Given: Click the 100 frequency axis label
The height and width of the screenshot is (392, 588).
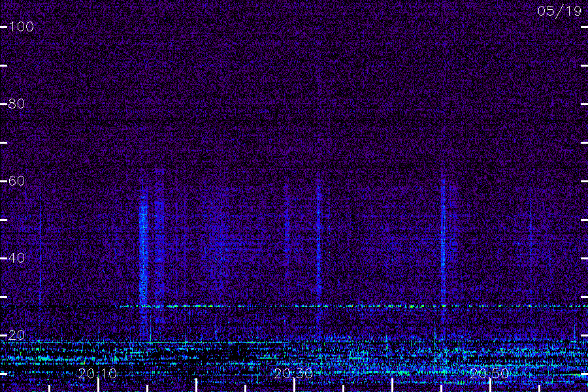Looking at the screenshot, I should [21, 27].
